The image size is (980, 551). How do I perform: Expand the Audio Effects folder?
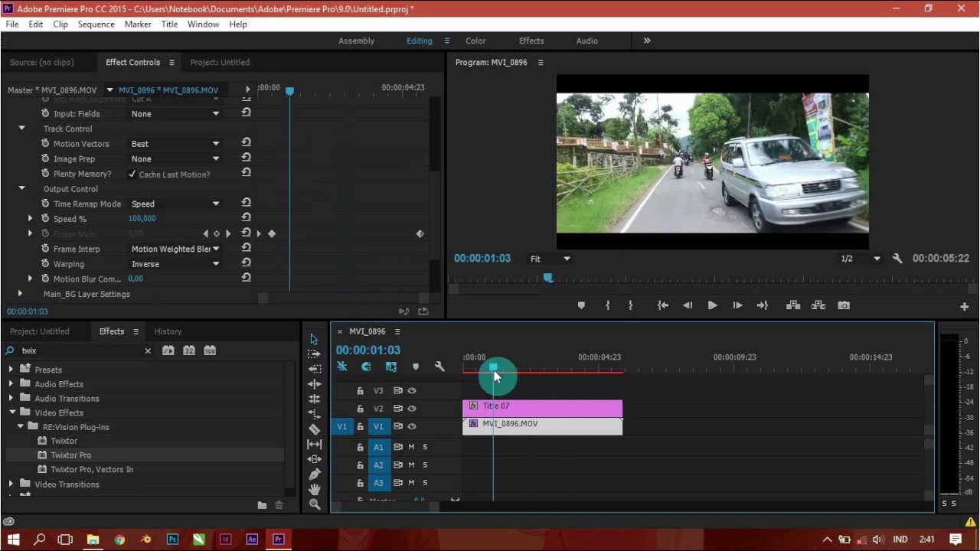click(11, 384)
